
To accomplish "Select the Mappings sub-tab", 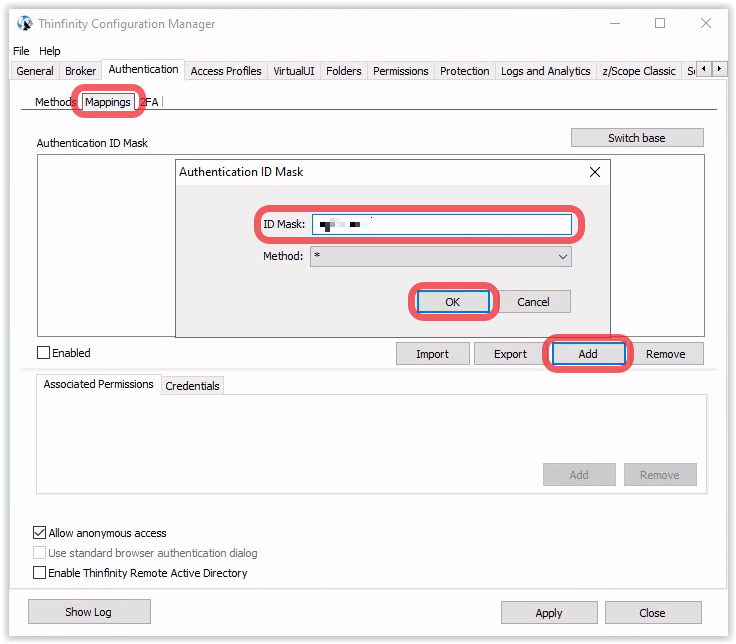I will (108, 102).
